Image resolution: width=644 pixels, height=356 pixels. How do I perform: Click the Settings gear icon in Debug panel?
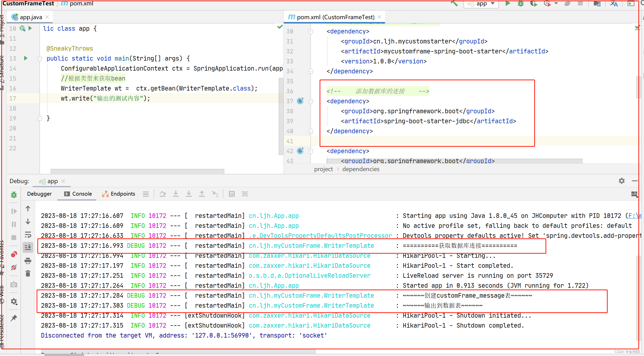pyautogui.click(x=622, y=181)
